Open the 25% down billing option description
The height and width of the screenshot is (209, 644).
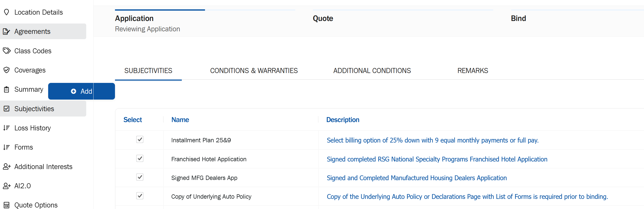432,140
